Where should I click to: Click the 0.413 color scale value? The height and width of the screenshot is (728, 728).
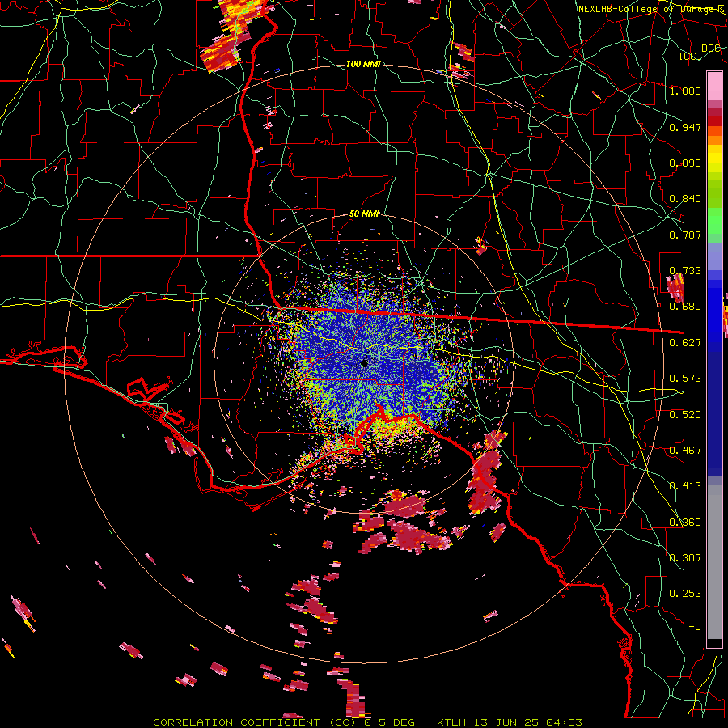tap(685, 486)
